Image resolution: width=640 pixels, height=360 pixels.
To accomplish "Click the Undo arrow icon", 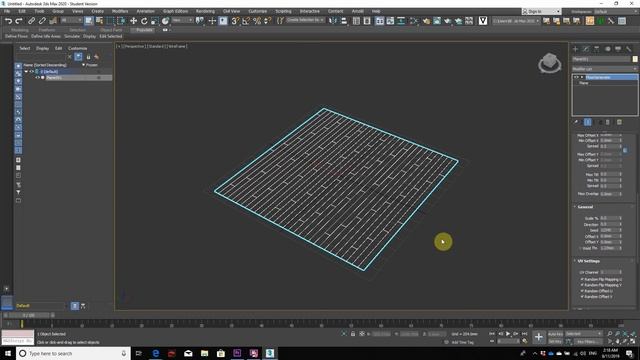I will pos(9,21).
